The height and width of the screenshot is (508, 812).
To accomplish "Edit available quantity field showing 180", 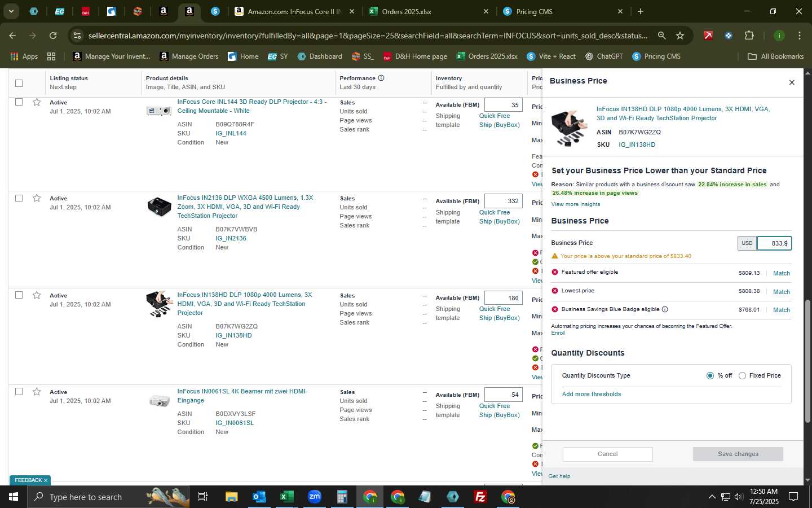I will click(503, 298).
